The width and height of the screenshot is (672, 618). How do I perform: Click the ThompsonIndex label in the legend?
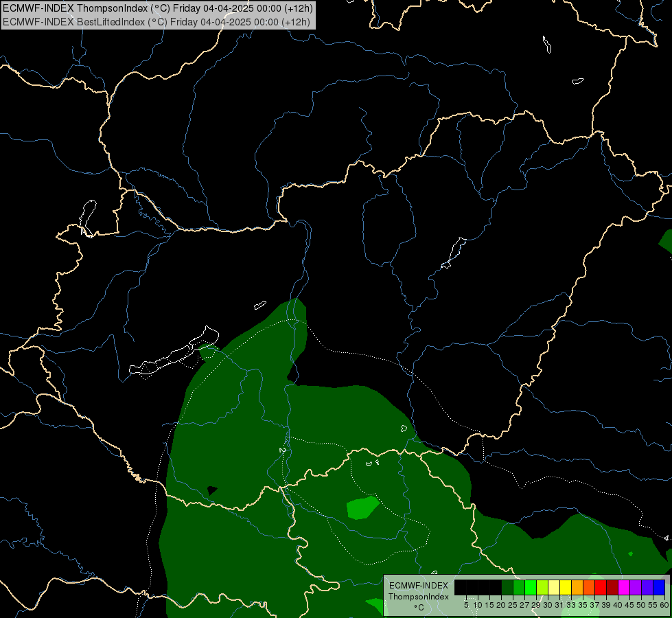tap(419, 597)
